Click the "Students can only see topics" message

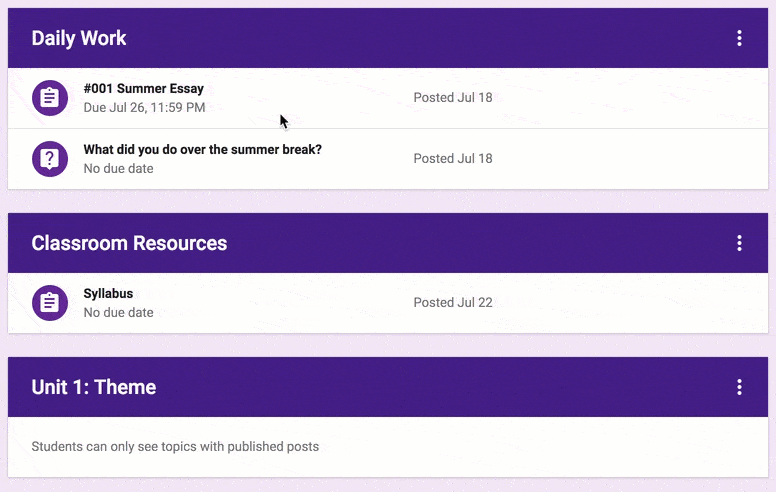click(x=175, y=446)
